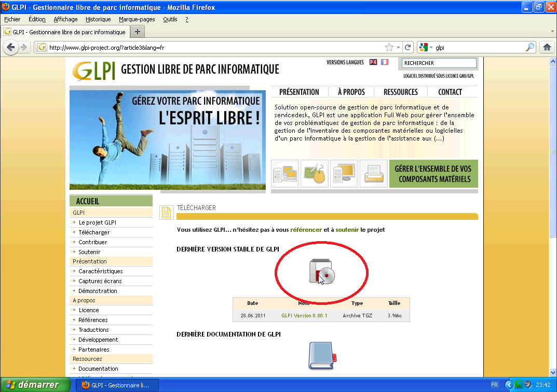Viewport: 557px width, 392px height.
Task: Click the GLPI download CD icon
Action: [322, 272]
